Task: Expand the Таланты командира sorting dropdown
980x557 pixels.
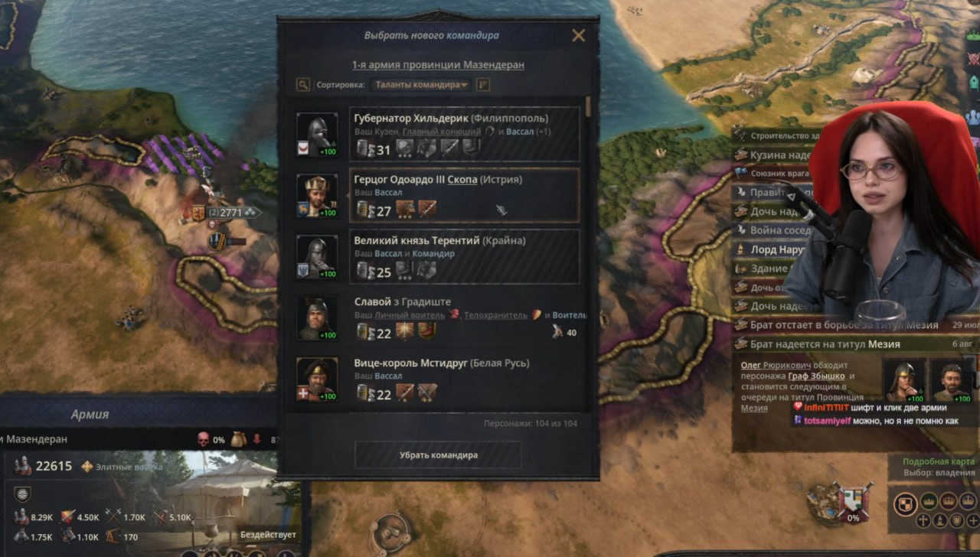Action: coord(421,85)
